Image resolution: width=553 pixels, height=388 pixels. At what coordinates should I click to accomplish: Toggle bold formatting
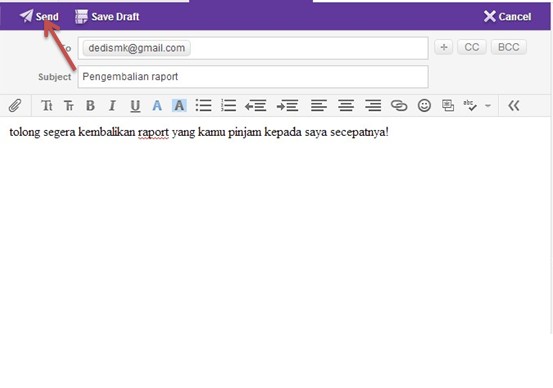(x=90, y=105)
